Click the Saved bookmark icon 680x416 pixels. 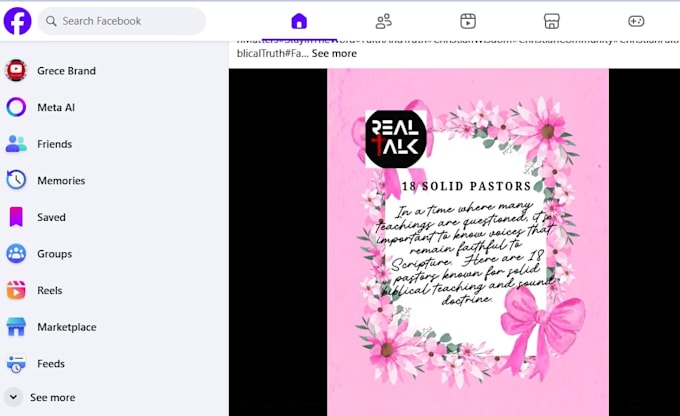point(16,217)
